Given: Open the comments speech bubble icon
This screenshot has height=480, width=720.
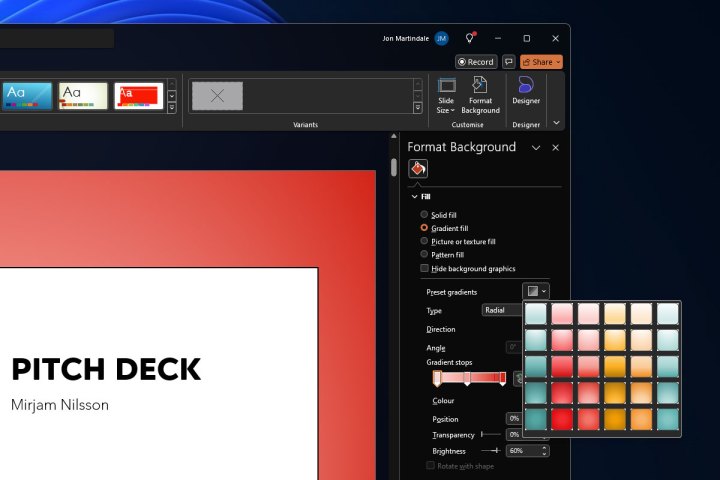Looking at the screenshot, I should coord(509,62).
